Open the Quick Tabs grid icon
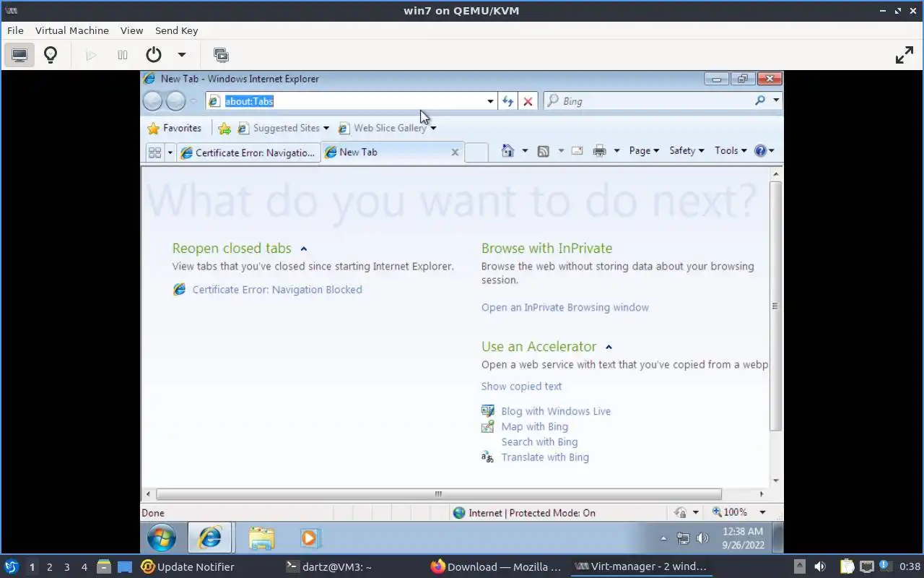Viewport: 924px width, 578px height. [x=154, y=152]
